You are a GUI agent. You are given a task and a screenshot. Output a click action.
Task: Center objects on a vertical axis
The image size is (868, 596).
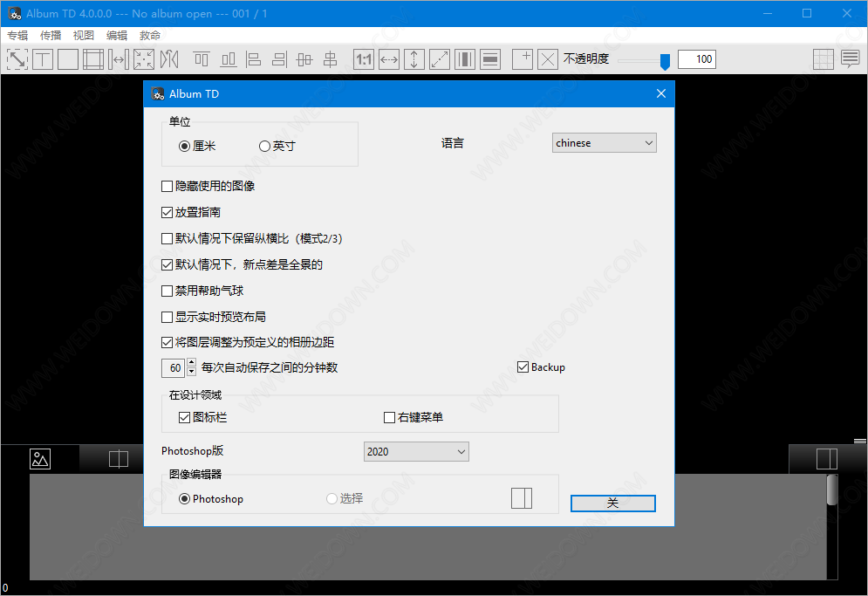tap(331, 59)
